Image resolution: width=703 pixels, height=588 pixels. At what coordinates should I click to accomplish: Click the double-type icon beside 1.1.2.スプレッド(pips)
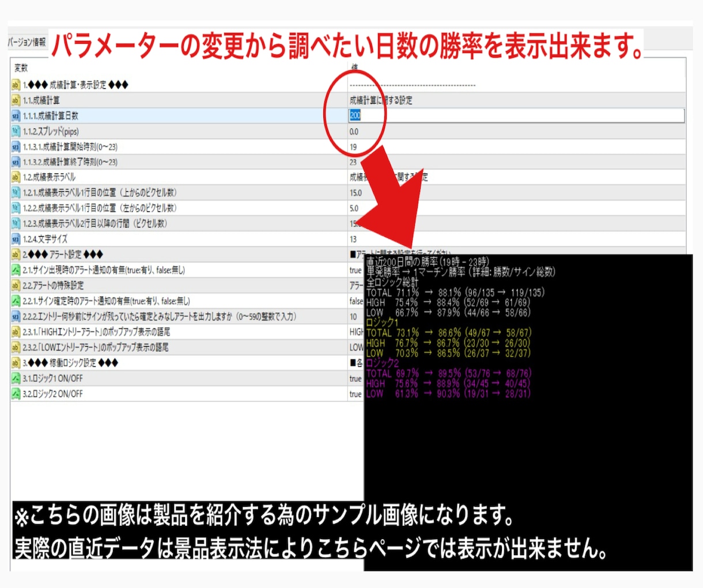pos(16,131)
